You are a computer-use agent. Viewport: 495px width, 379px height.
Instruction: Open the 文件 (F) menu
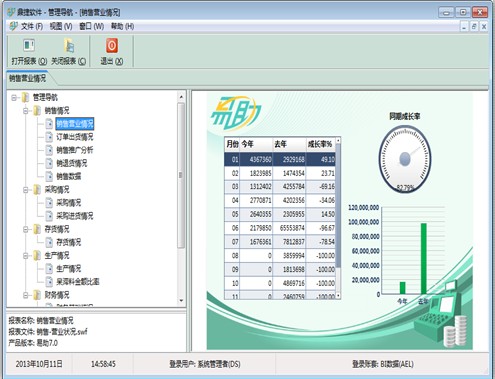click(32, 26)
